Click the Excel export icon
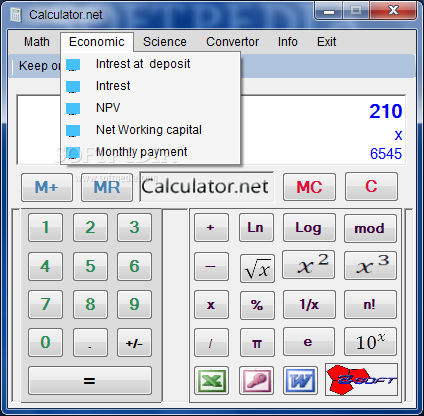Image resolution: width=424 pixels, height=416 pixels. (211, 380)
